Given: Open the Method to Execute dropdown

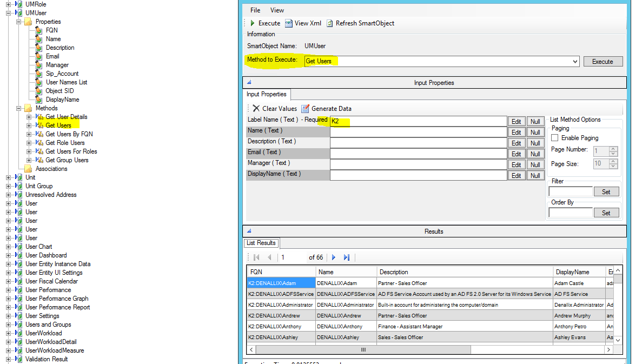Looking at the screenshot, I should 575,62.
